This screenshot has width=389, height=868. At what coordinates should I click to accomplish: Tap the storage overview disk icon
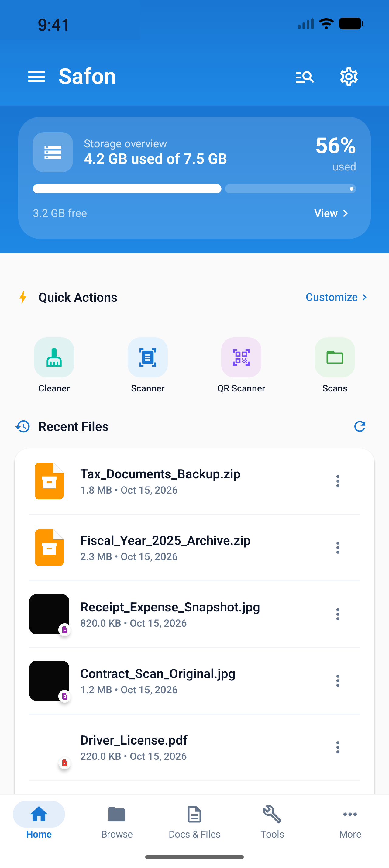[x=53, y=152]
